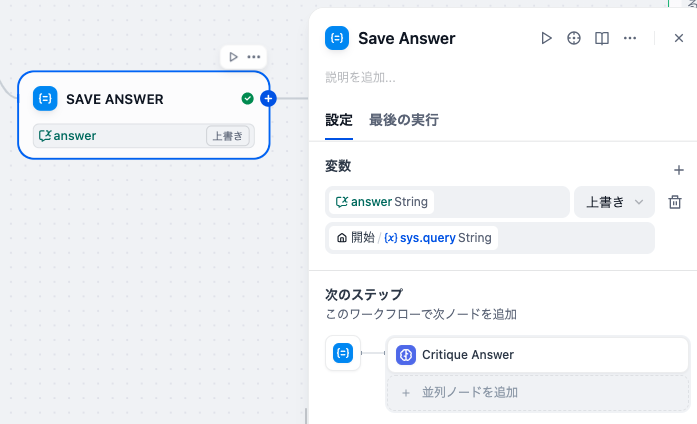Add a variable with the plus icon
The image size is (697, 424).
pyautogui.click(x=679, y=170)
